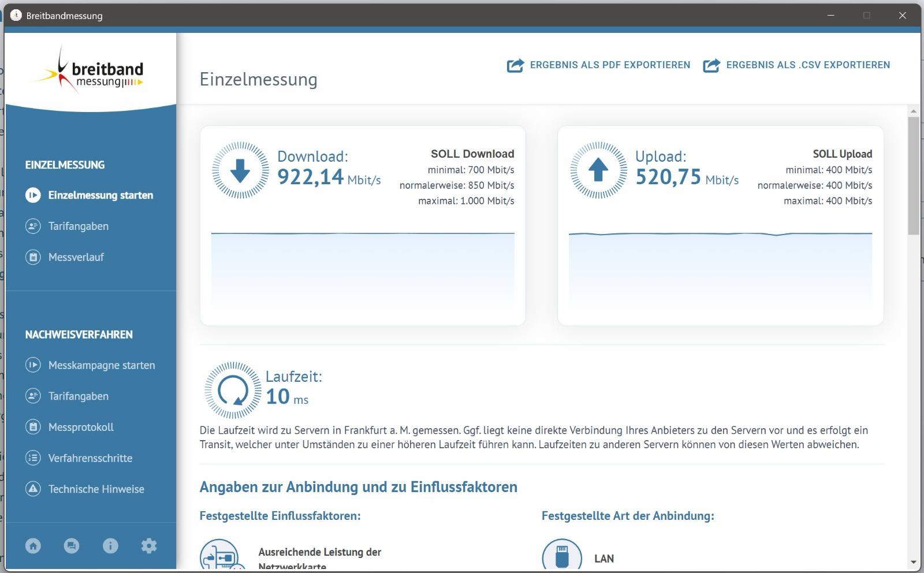Viewport: 924px width, 573px height.
Task: Click the export icon beside the CSV export label
Action: coord(711,65)
